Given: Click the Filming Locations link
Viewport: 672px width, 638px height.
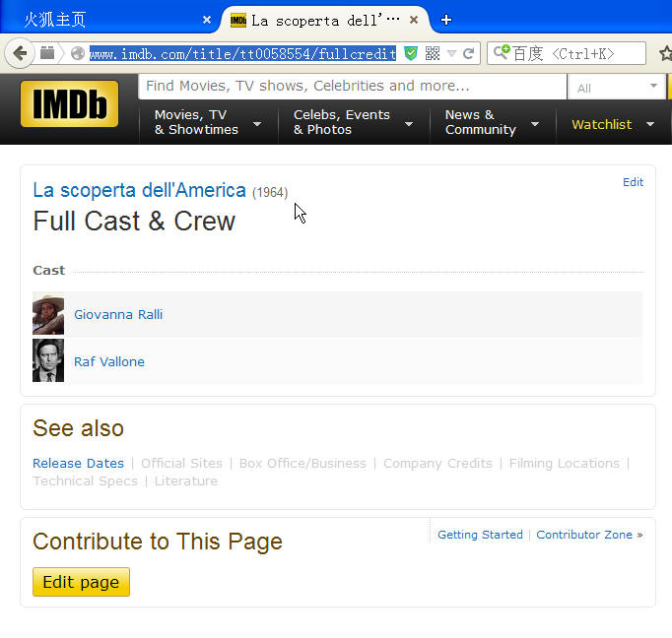Looking at the screenshot, I should [x=565, y=463].
